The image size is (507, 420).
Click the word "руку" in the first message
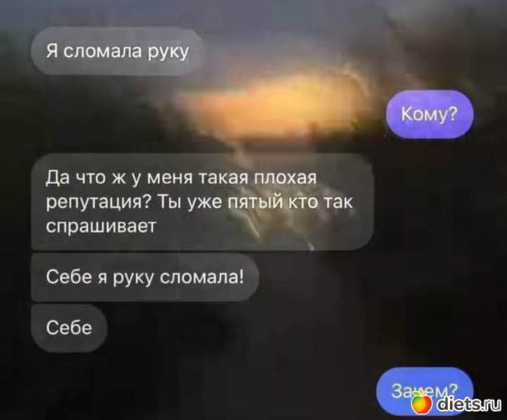click(x=168, y=52)
